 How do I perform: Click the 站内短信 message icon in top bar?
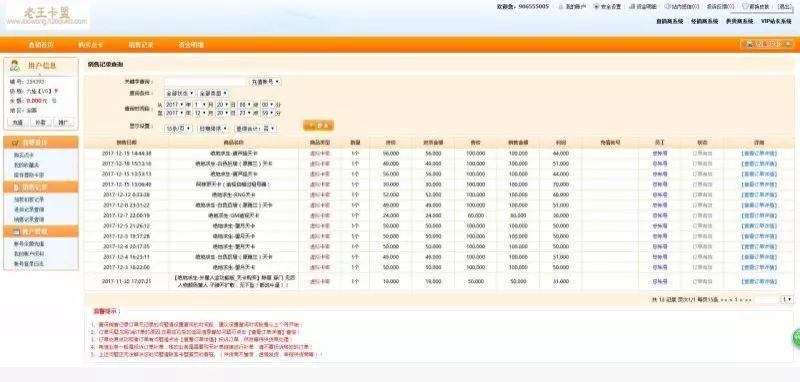[667, 7]
